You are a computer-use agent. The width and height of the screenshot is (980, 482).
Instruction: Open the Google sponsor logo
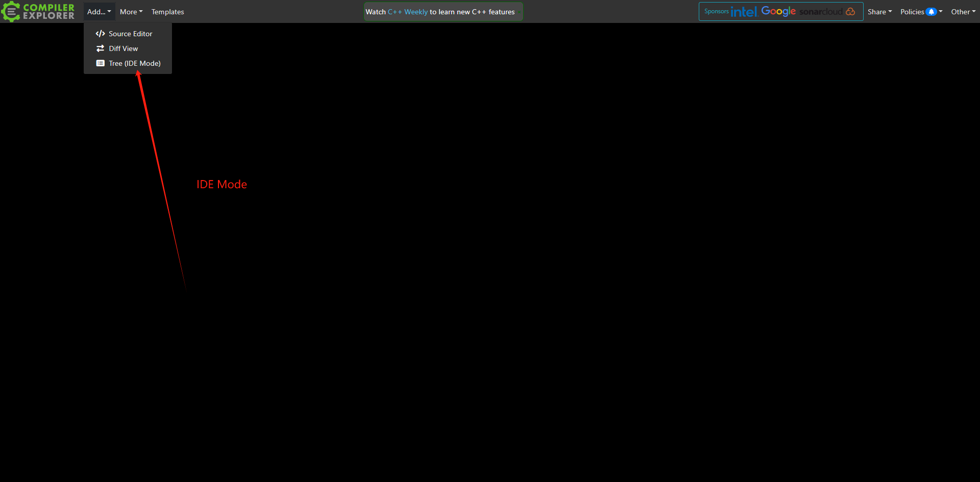tap(778, 11)
